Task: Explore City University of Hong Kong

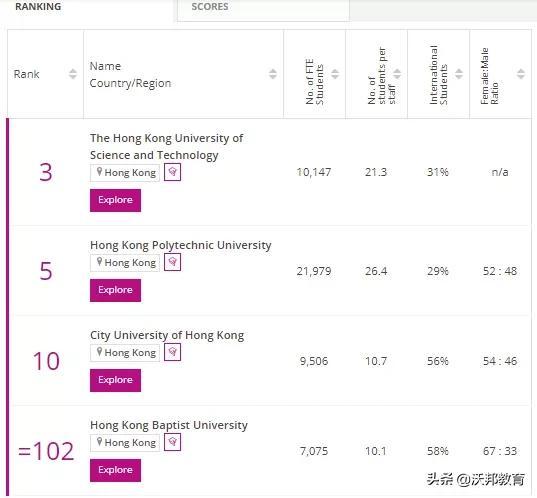Action: pyautogui.click(x=115, y=381)
